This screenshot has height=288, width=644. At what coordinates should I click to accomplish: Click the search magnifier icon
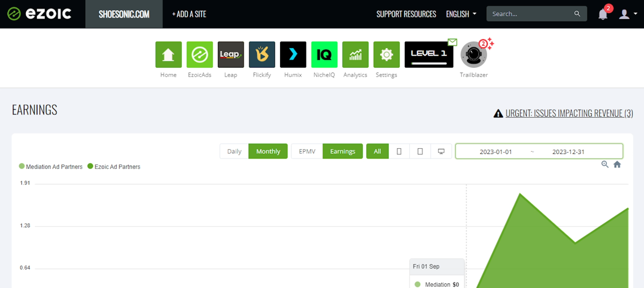point(577,14)
